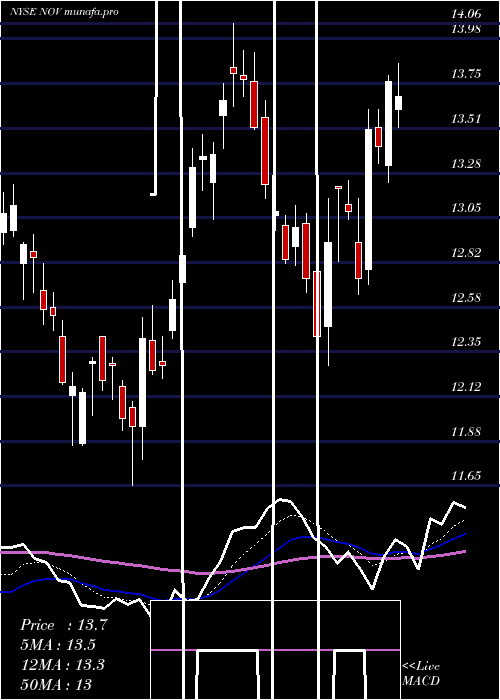Click the 11.88 price axis label
The image size is (500, 700).
466,431
